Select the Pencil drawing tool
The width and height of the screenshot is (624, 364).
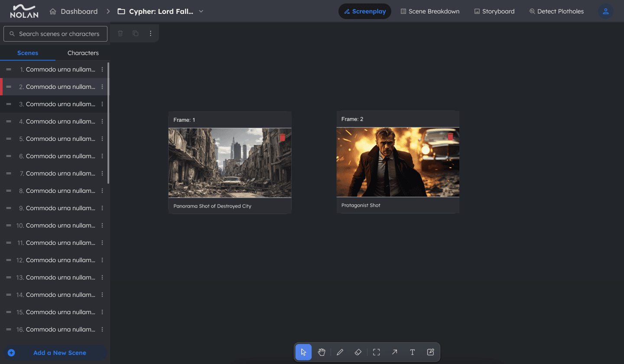coord(340,352)
